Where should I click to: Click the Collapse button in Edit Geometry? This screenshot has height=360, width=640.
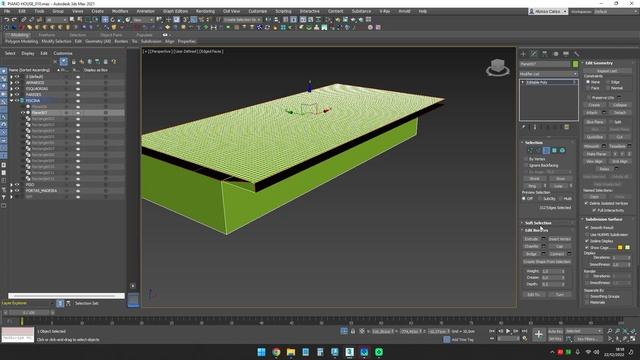[x=620, y=105]
